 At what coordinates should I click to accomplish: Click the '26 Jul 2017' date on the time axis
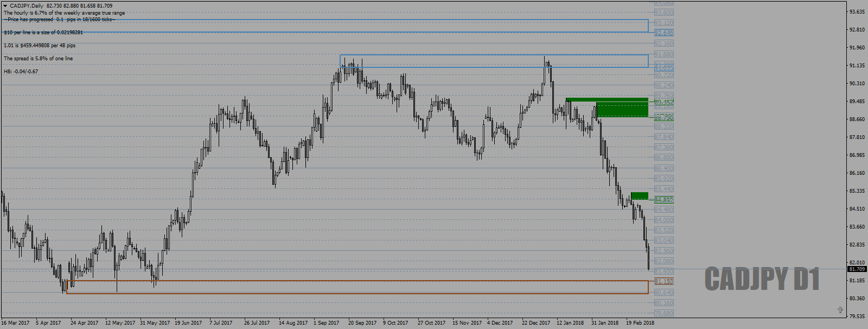pyautogui.click(x=257, y=323)
